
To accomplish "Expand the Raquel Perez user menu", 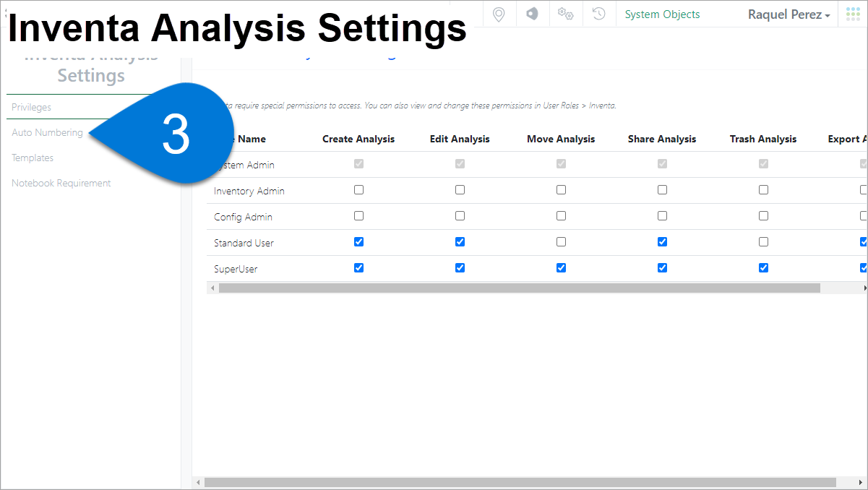I will point(788,14).
